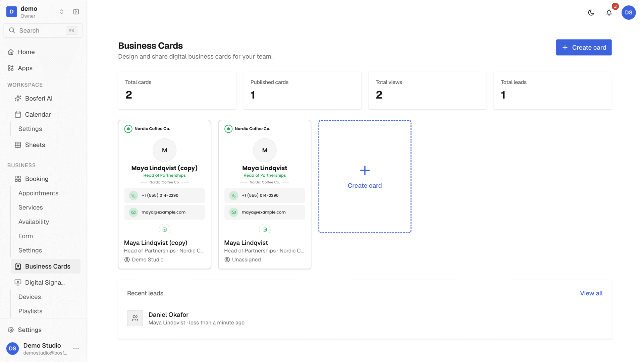Open Form under Booking
This screenshot has width=644, height=362.
tap(25, 236)
